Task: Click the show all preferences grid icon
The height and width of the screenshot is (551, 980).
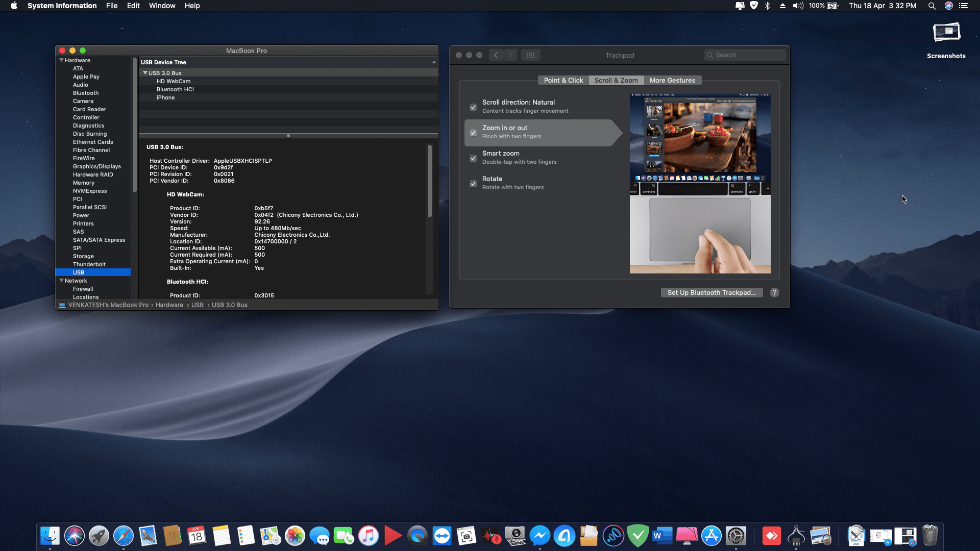Action: pyautogui.click(x=531, y=55)
